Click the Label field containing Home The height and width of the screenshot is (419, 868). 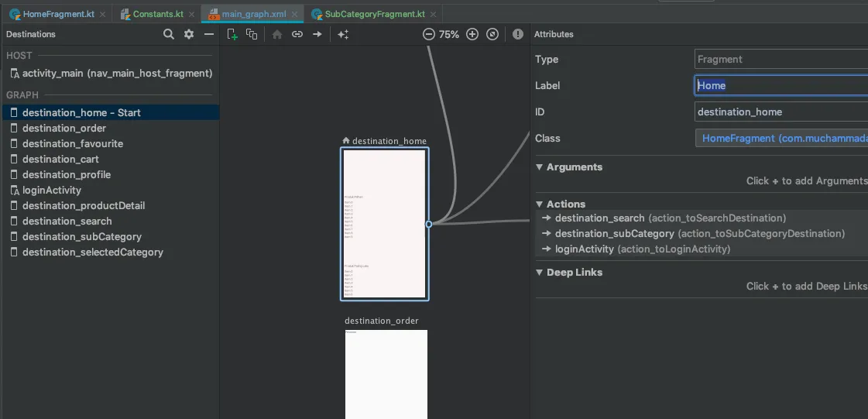781,86
